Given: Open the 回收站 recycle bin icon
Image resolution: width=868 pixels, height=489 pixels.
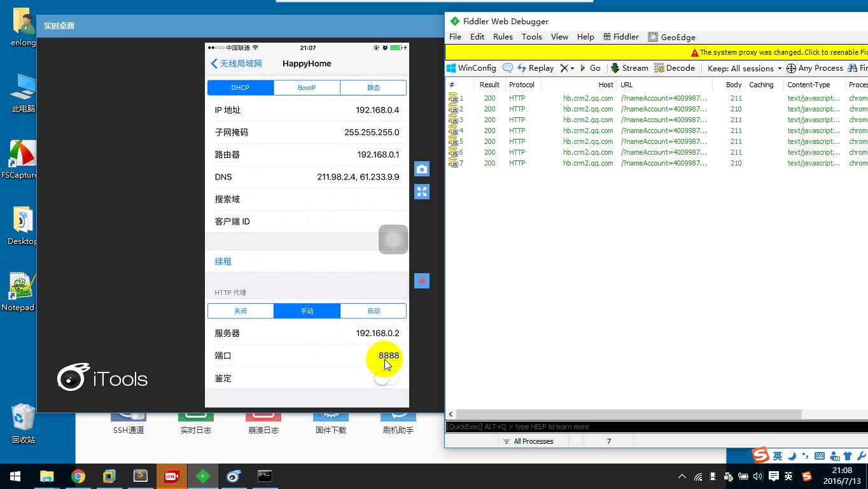Looking at the screenshot, I should 24,423.
